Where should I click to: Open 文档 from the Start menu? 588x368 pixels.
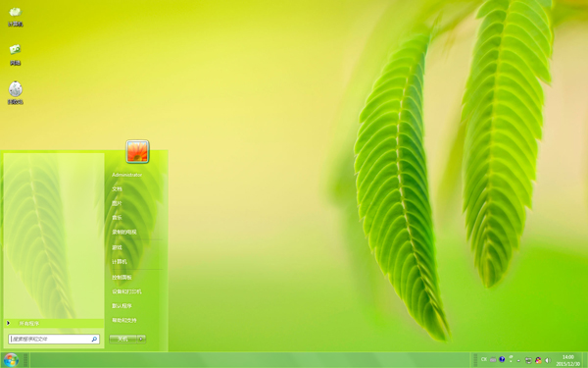[x=117, y=188]
